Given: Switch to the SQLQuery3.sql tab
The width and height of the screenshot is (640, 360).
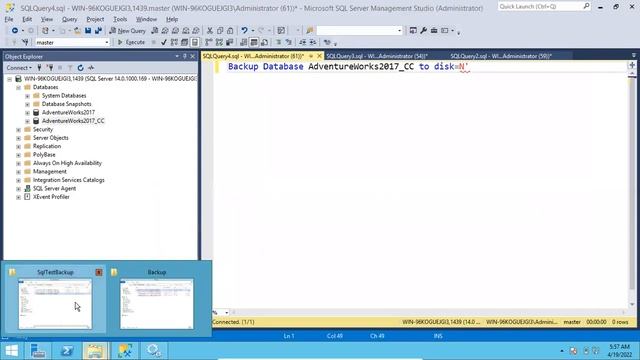Looking at the screenshot, I should point(377,56).
